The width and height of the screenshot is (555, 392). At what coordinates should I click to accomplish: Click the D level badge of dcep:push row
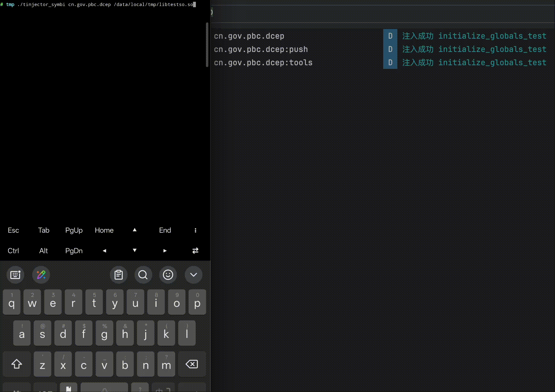(390, 49)
